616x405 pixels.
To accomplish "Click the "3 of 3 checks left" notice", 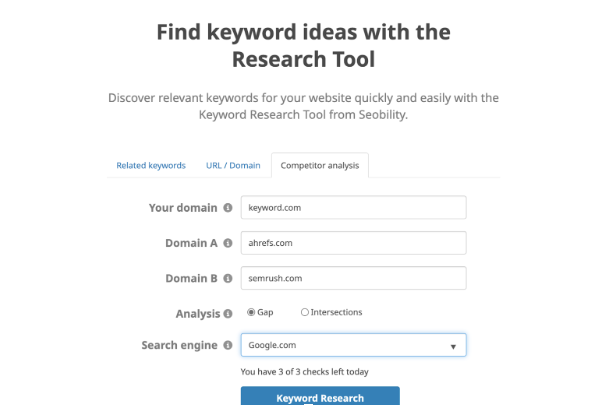I will (x=304, y=372).
